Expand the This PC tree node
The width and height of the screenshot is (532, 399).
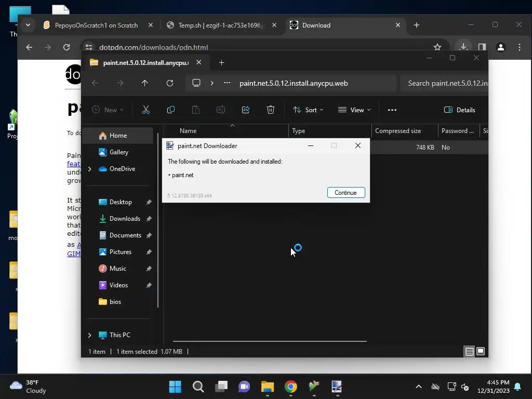(x=89, y=335)
